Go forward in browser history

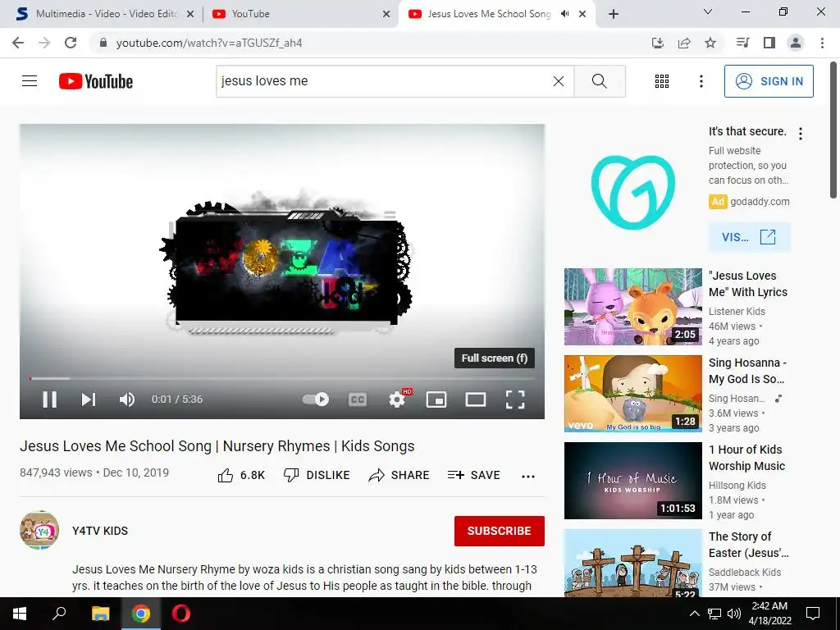44,43
